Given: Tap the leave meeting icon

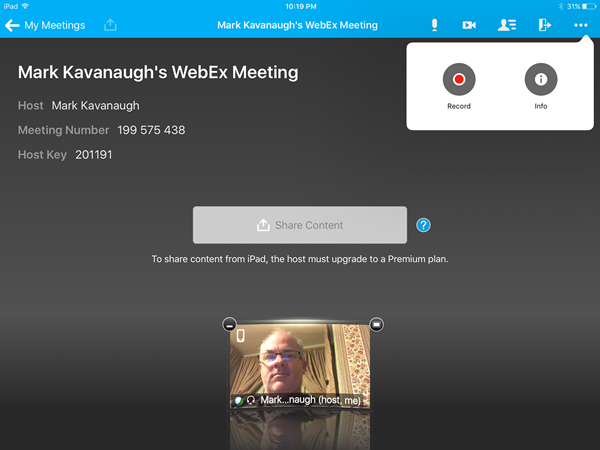Looking at the screenshot, I should (545, 25).
